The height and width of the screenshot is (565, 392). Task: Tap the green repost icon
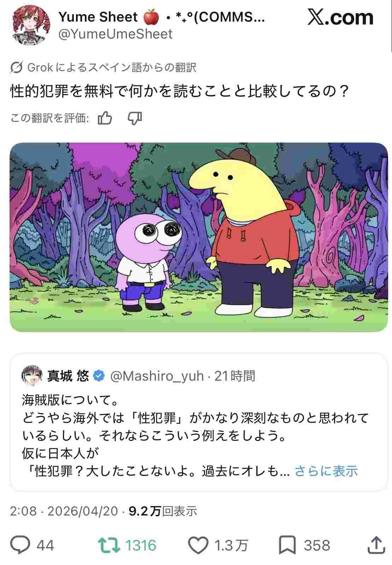[109, 545]
